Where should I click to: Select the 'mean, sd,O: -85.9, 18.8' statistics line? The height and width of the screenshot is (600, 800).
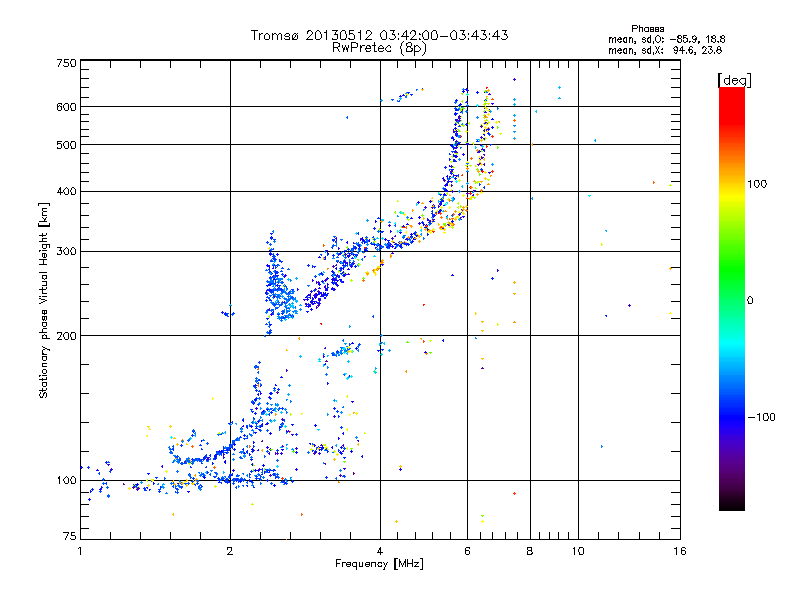tap(666, 39)
